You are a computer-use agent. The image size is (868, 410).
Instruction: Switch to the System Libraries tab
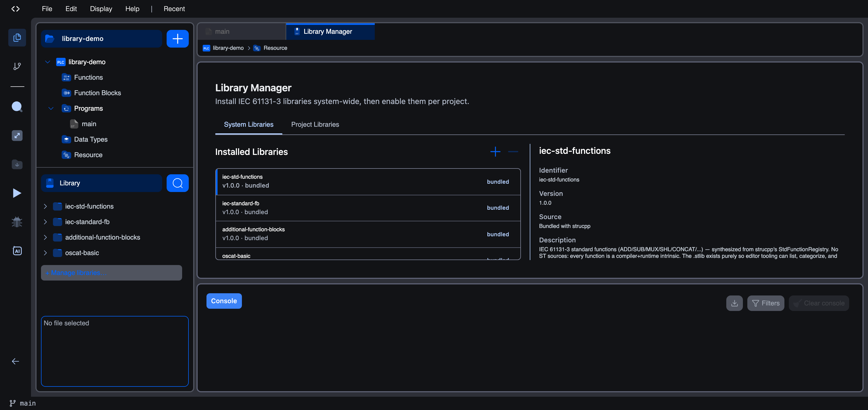pos(249,125)
